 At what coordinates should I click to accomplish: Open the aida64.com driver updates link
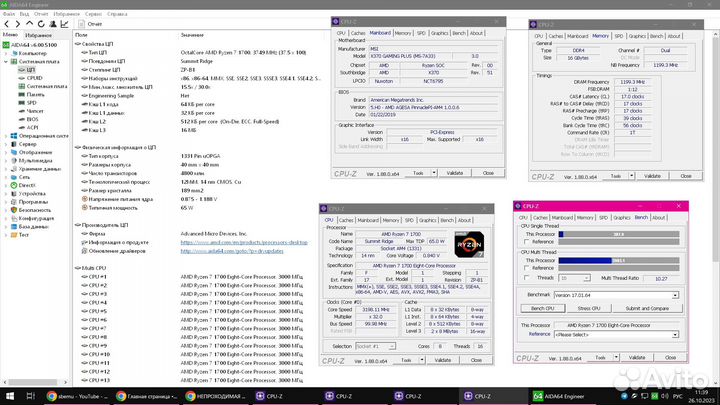pyautogui.click(x=232, y=251)
